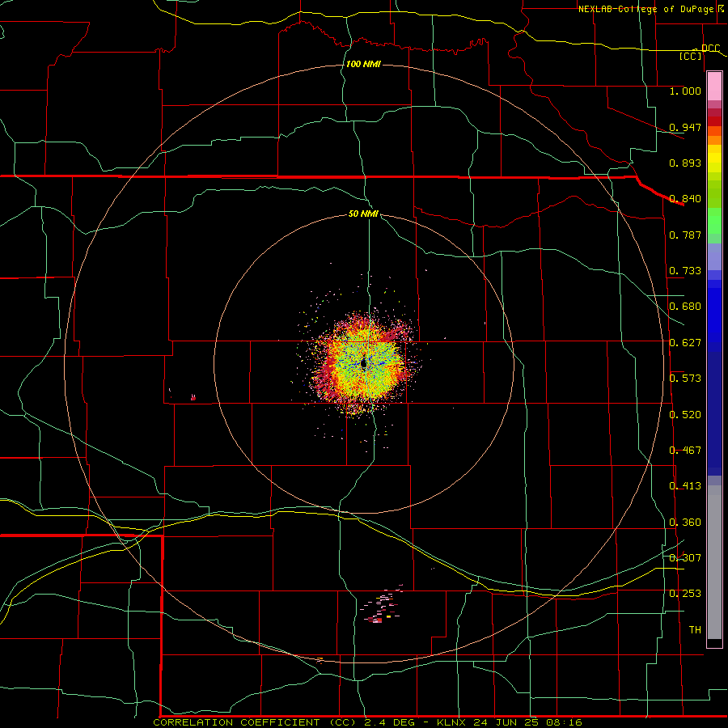Click the 0.840 scale value
Image resolution: width=728 pixels, height=728 pixels.
click(685, 199)
